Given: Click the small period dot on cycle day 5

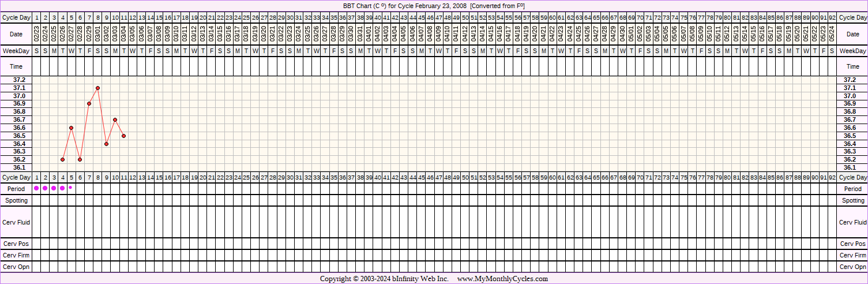Looking at the screenshot, I should (70, 188).
